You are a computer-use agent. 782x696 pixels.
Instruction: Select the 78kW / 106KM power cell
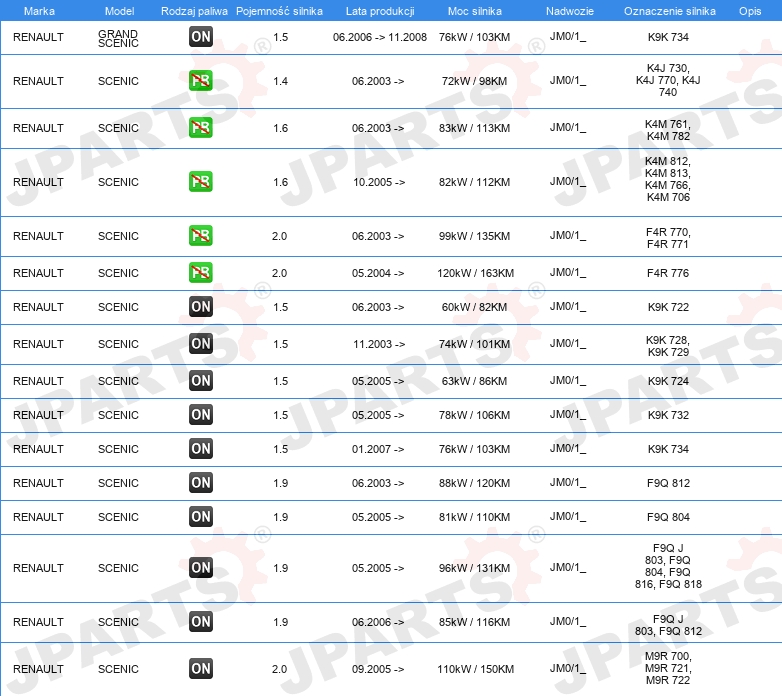pyautogui.click(x=474, y=415)
